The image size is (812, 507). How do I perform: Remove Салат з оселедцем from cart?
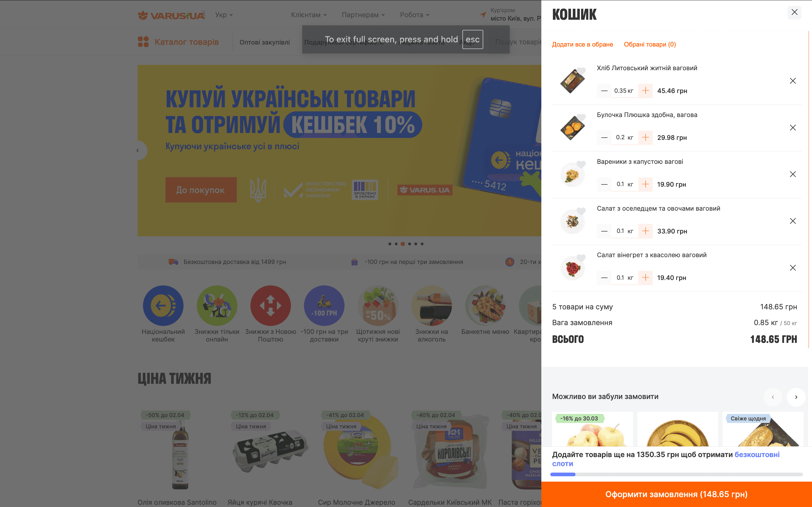point(793,221)
